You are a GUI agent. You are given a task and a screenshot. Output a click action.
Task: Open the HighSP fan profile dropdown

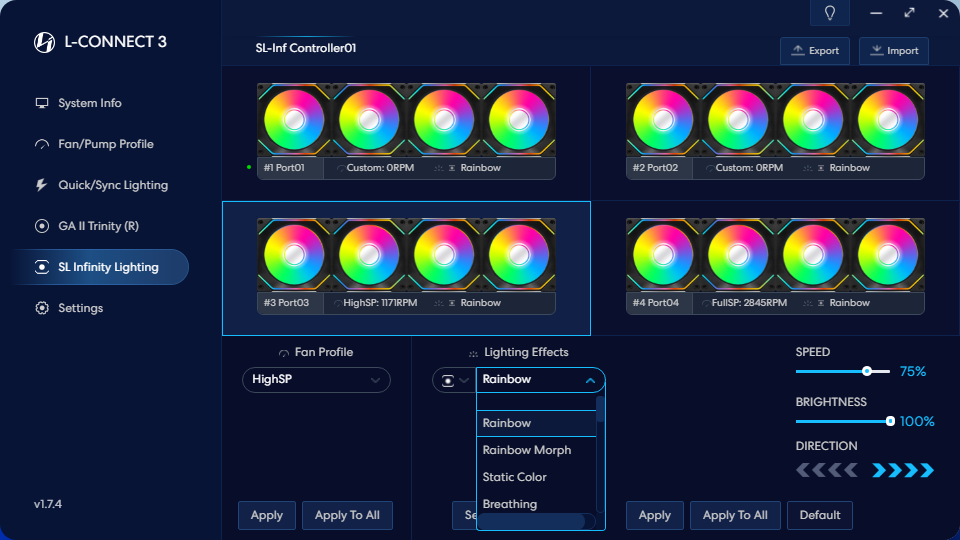click(x=317, y=380)
